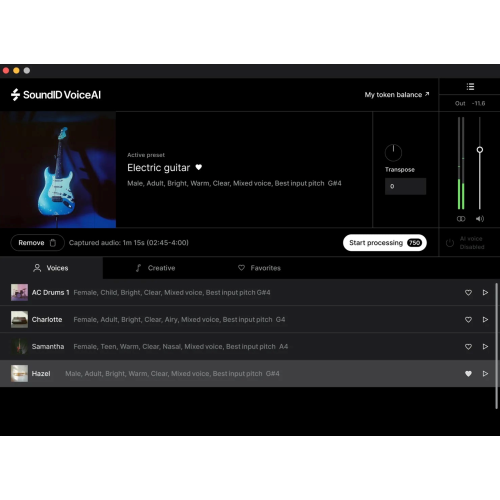Open the hamburger list menu icon
The height and width of the screenshot is (500, 500).
click(x=470, y=87)
